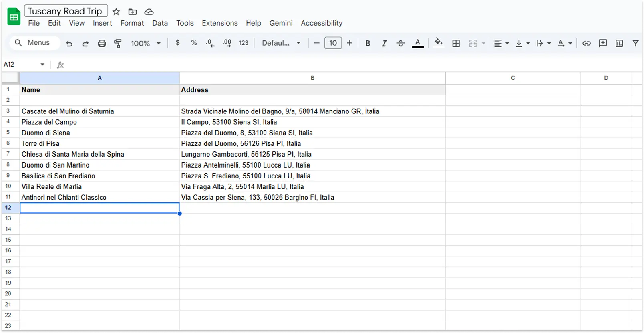The height and width of the screenshot is (333, 644).
Task: Click the Menus search box
Action: pyautogui.click(x=35, y=42)
